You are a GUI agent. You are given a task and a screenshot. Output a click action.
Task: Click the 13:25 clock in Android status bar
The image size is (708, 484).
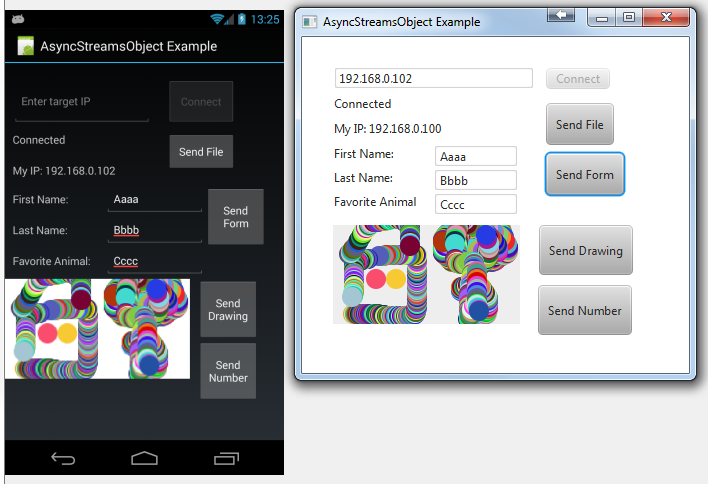pyautogui.click(x=265, y=19)
